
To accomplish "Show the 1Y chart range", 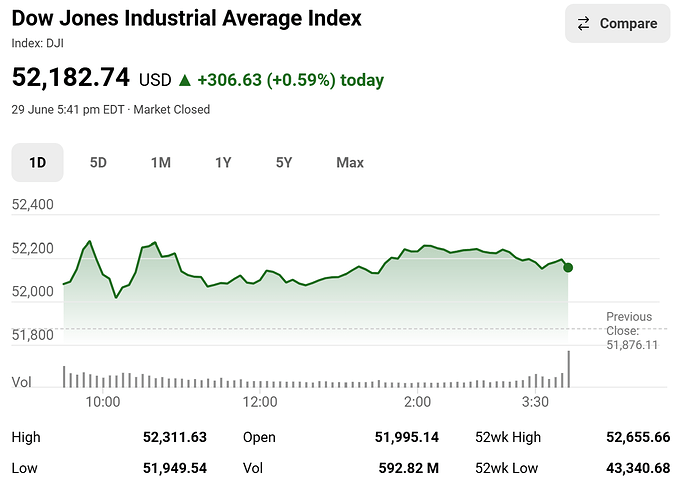I will (x=223, y=163).
